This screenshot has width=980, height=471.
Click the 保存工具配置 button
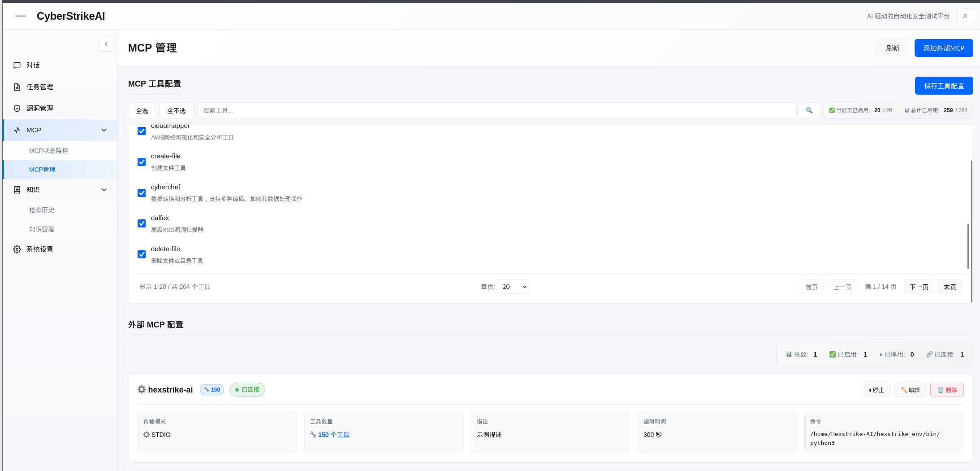coord(944,86)
